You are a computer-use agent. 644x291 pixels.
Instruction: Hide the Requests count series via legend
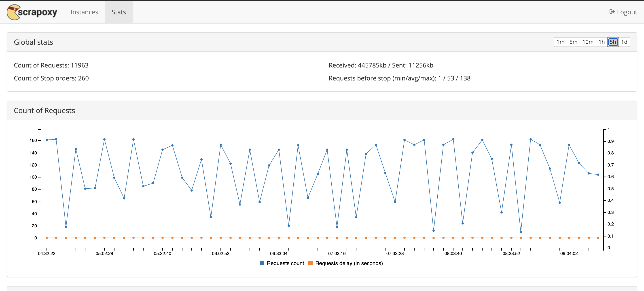tap(286, 263)
